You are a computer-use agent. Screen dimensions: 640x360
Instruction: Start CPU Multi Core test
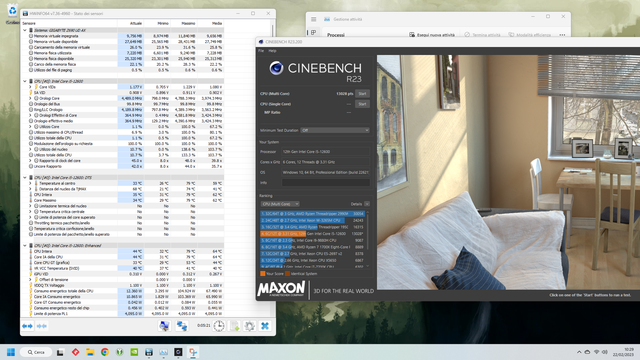(362, 93)
